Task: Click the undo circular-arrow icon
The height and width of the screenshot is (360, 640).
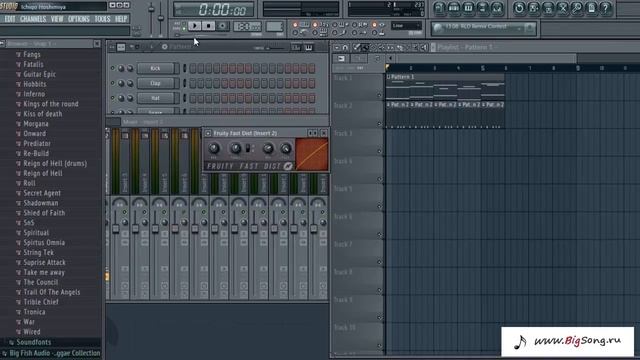Action: tap(519, 8)
